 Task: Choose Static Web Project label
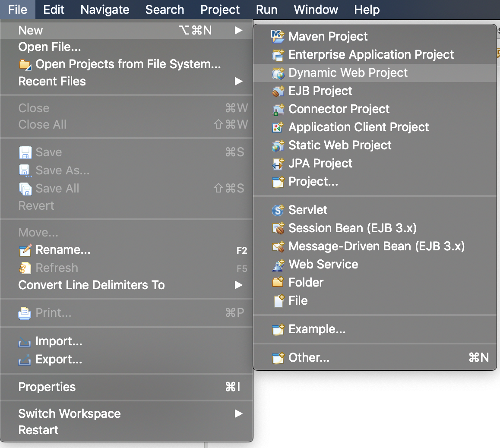(340, 145)
